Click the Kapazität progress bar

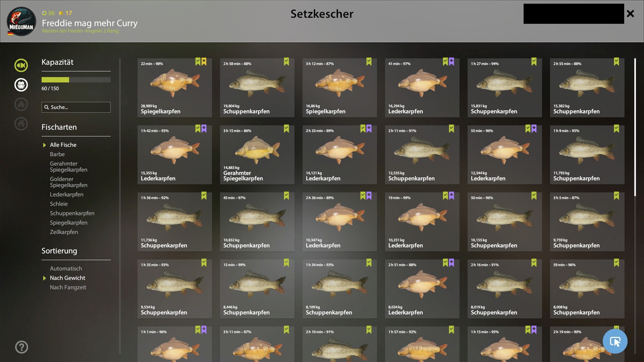click(x=76, y=80)
